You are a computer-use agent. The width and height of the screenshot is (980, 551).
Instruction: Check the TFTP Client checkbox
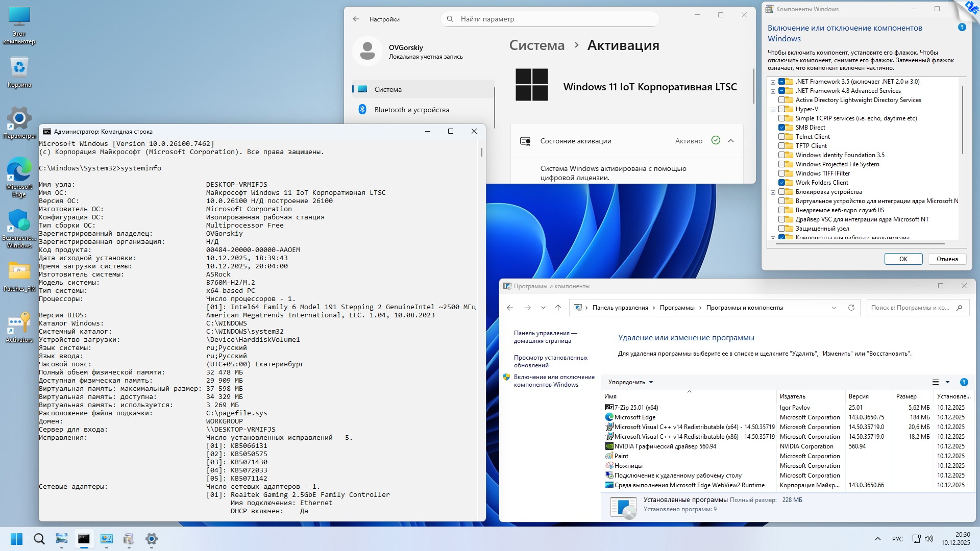[x=781, y=146]
